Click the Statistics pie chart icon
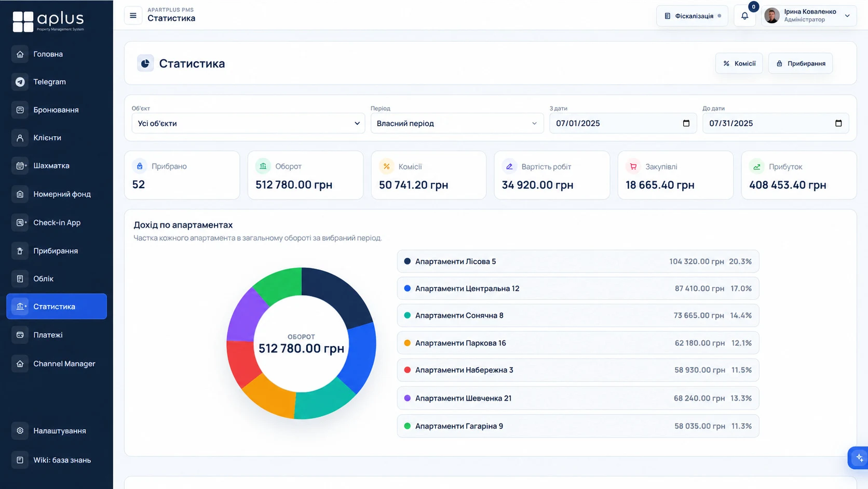 pos(145,63)
